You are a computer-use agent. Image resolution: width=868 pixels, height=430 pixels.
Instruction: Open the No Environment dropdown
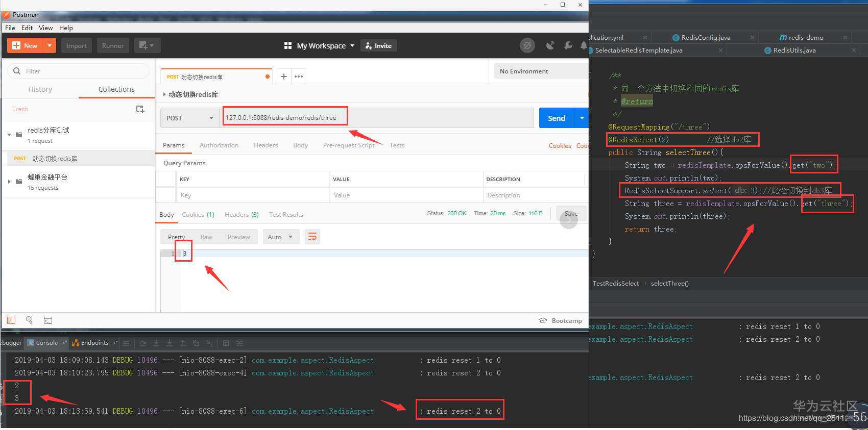[x=541, y=71]
